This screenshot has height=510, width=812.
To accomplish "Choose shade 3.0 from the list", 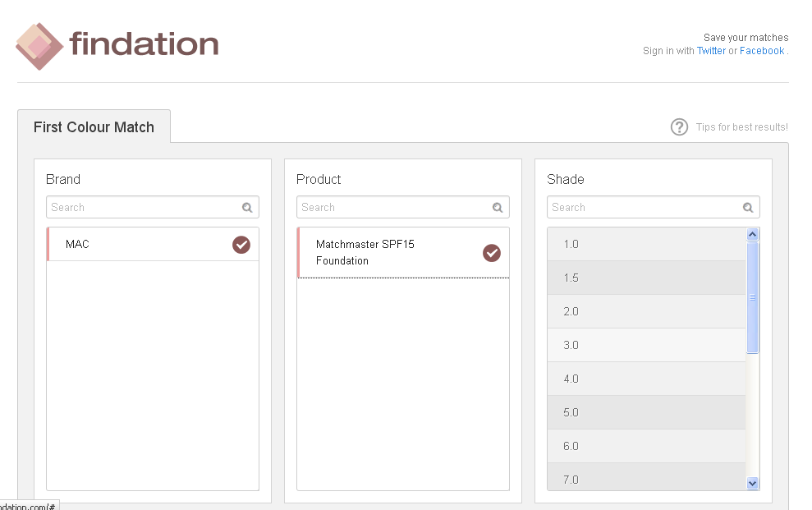I will pyautogui.click(x=646, y=346).
